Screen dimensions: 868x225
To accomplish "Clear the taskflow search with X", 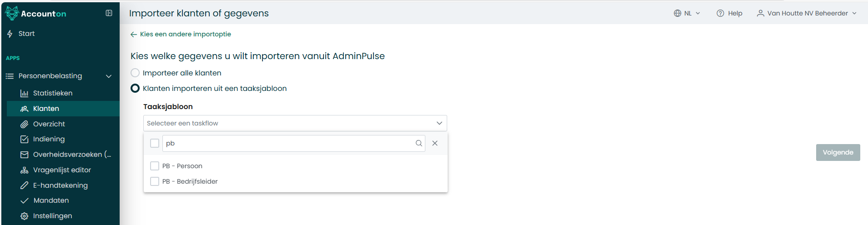I will [x=435, y=143].
